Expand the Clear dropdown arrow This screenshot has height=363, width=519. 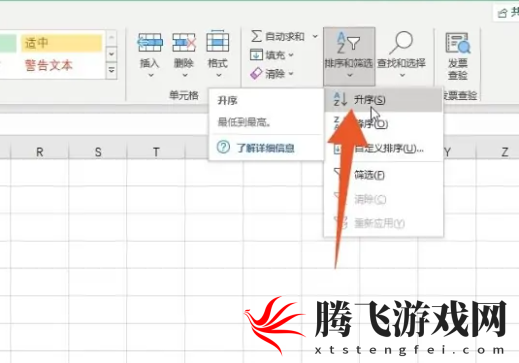[291, 73]
